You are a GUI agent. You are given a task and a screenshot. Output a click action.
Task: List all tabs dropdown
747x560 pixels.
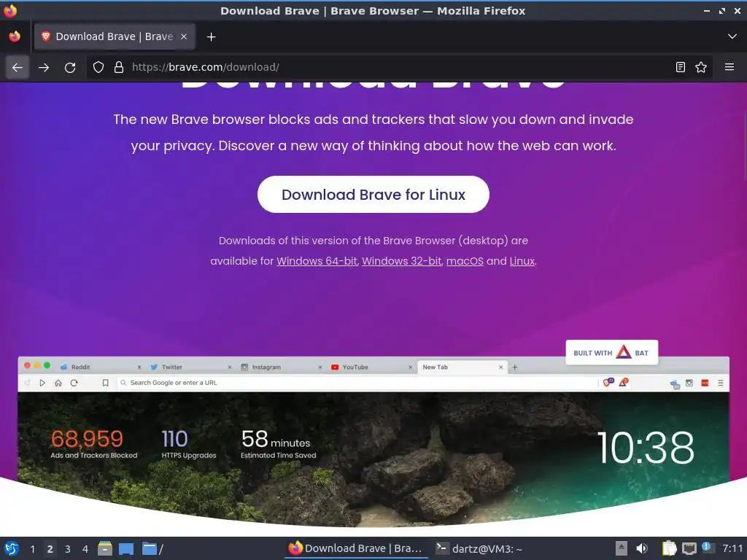[732, 36]
